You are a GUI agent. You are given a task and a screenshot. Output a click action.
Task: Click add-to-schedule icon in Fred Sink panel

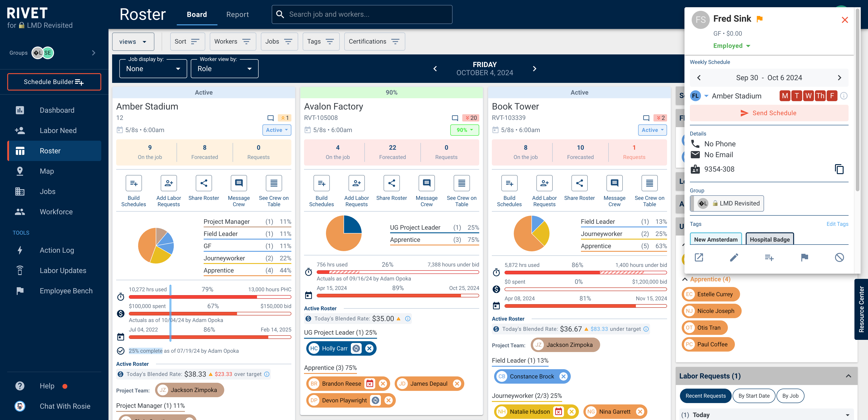(x=769, y=257)
